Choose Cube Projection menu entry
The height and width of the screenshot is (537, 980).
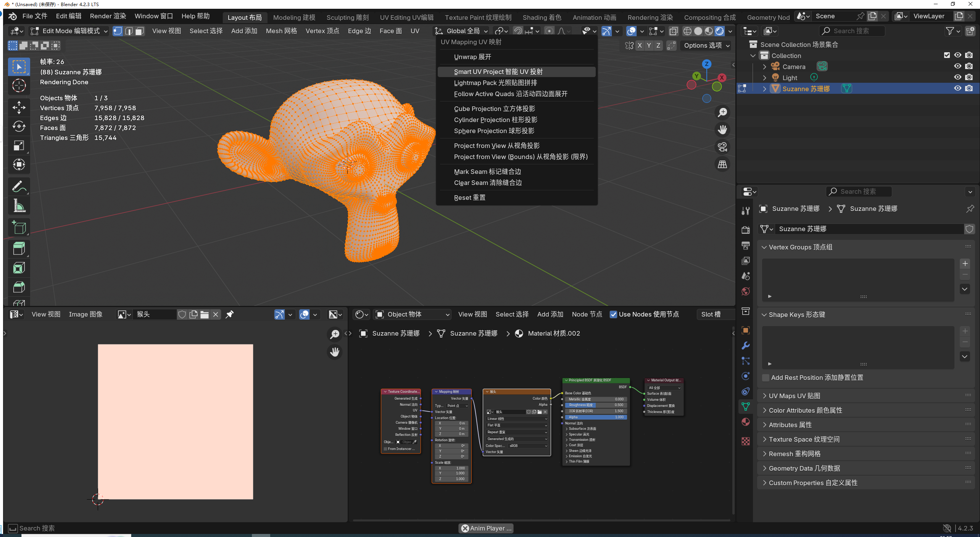click(516, 109)
